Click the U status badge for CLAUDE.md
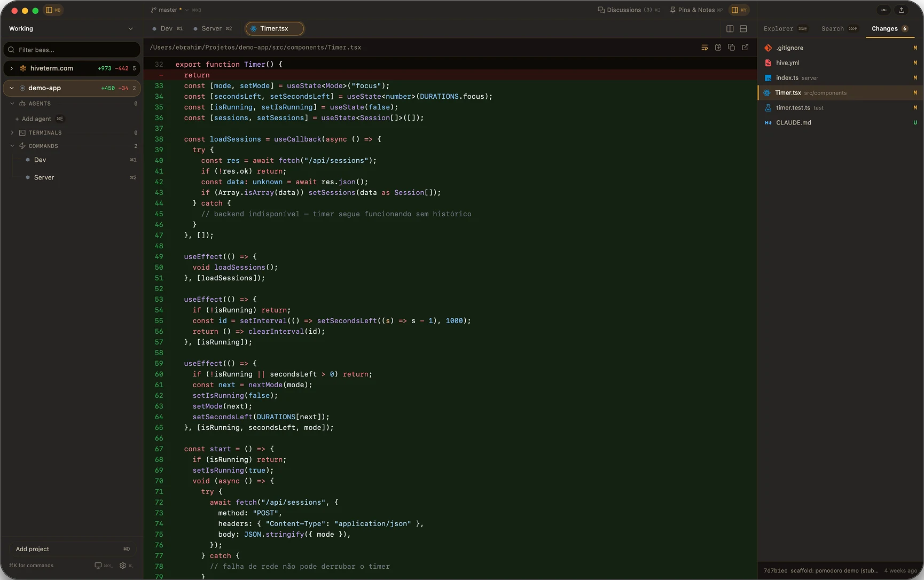 click(x=915, y=123)
